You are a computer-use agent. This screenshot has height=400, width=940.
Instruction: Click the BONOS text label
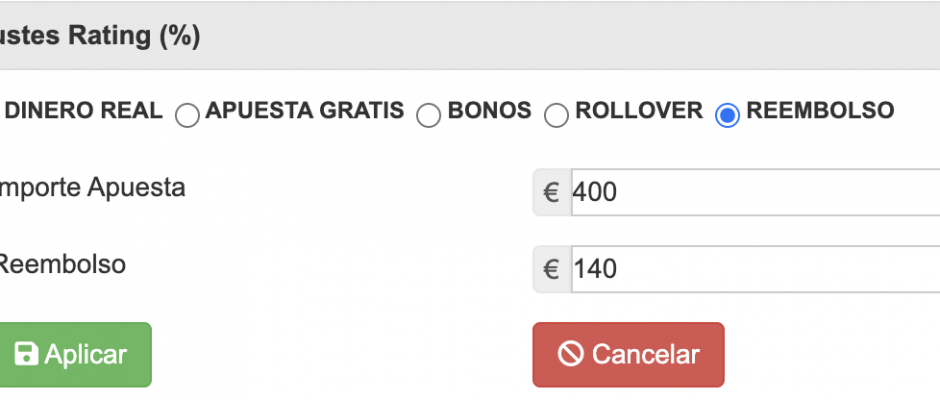click(490, 111)
